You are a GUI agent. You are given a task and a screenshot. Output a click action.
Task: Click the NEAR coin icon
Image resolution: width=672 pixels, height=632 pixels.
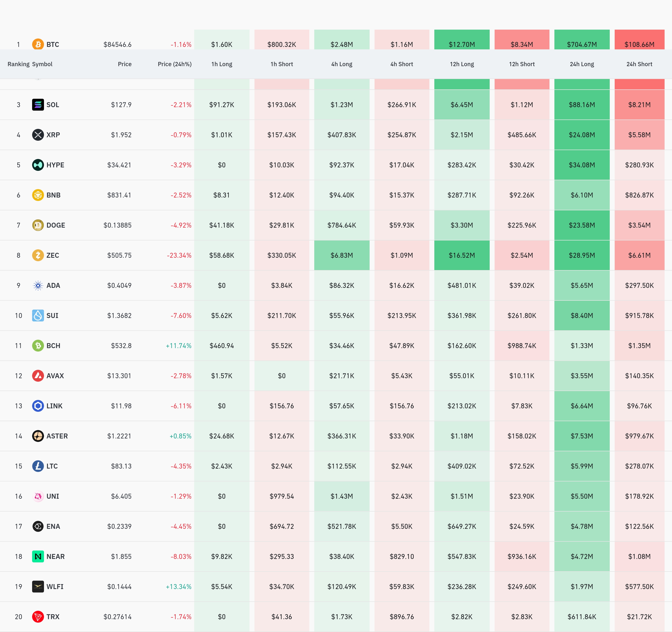click(x=38, y=556)
